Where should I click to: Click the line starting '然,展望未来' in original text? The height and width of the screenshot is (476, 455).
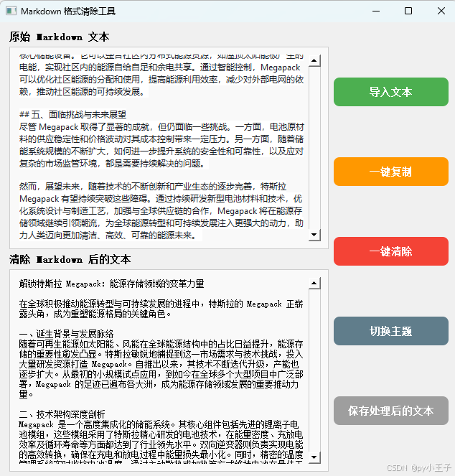(153, 186)
